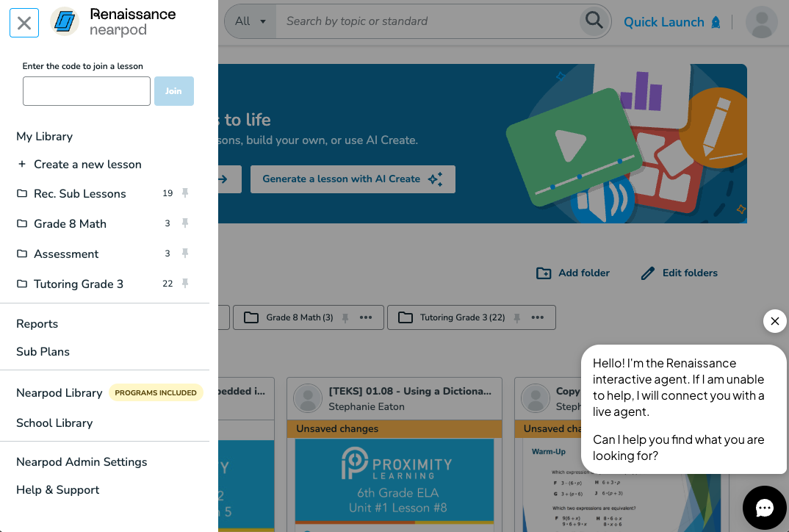Click the "Enter the code to join a lesson" label
Image resolution: width=789 pixels, height=532 pixels.
tap(82, 66)
